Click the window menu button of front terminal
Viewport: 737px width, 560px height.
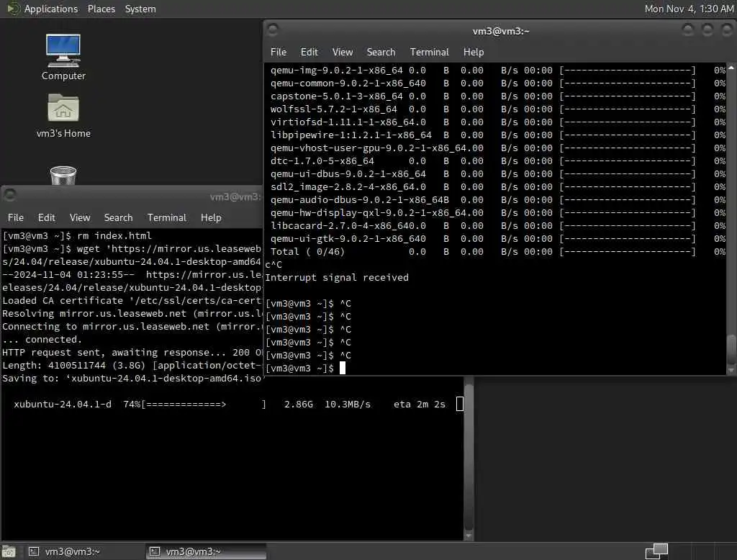tap(272, 30)
